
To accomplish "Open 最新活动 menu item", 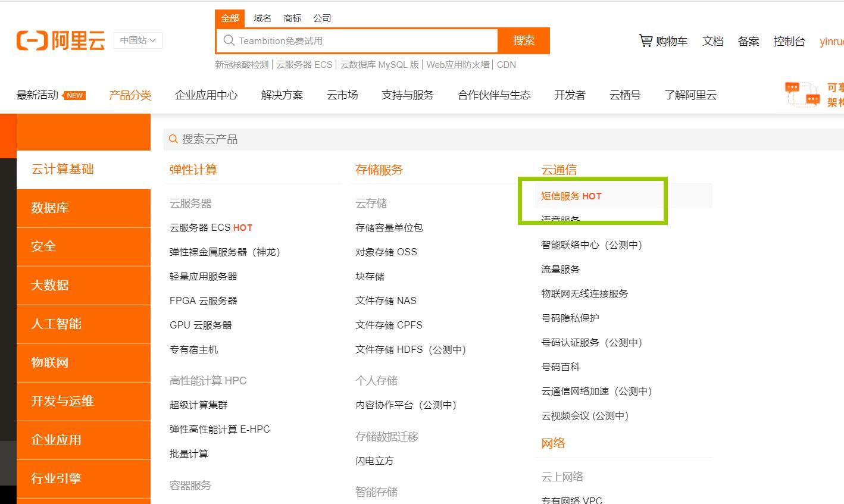I will 37,95.
